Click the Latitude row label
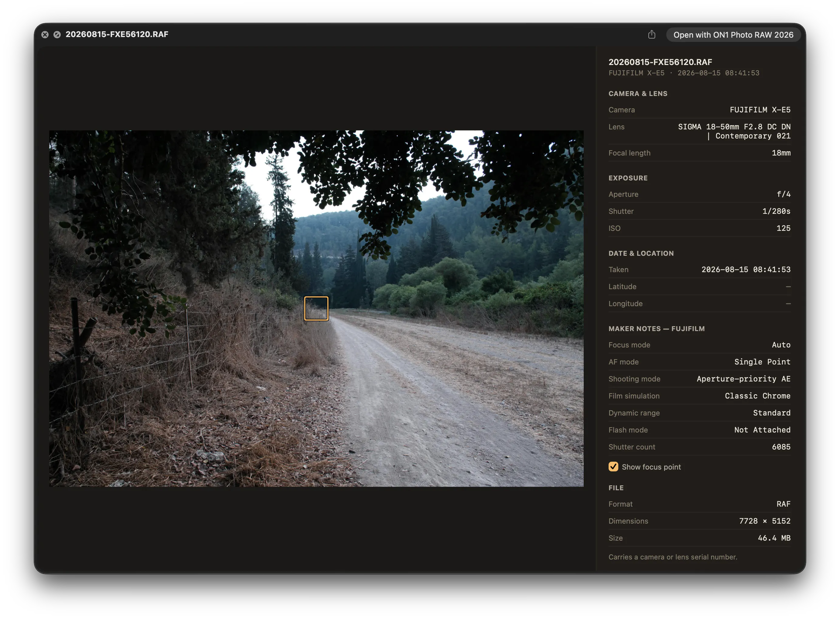This screenshot has height=619, width=840. click(622, 286)
